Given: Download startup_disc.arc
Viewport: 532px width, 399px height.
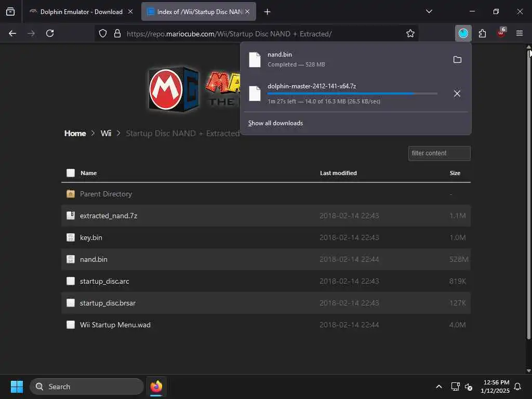Looking at the screenshot, I should tap(104, 281).
